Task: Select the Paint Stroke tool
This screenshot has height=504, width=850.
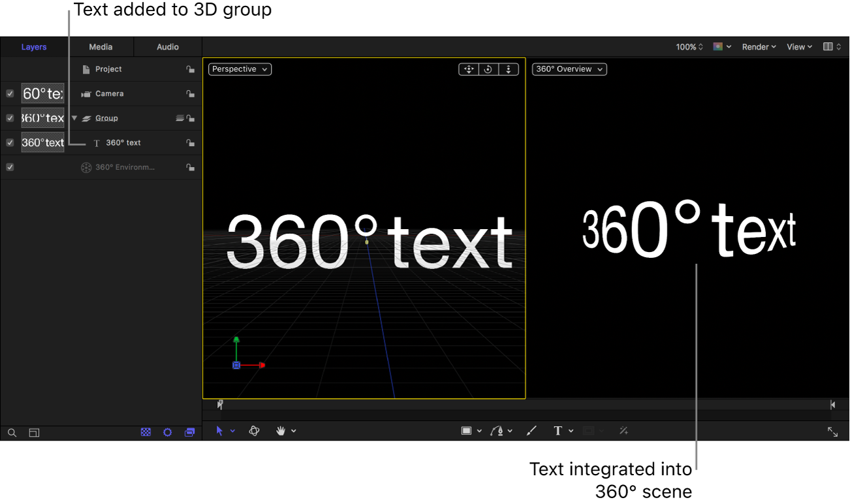Action: pos(531,431)
